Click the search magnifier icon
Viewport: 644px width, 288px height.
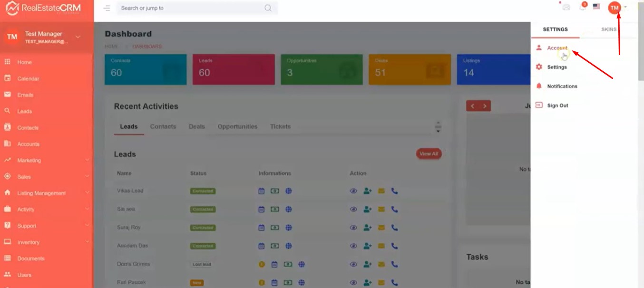(x=268, y=8)
